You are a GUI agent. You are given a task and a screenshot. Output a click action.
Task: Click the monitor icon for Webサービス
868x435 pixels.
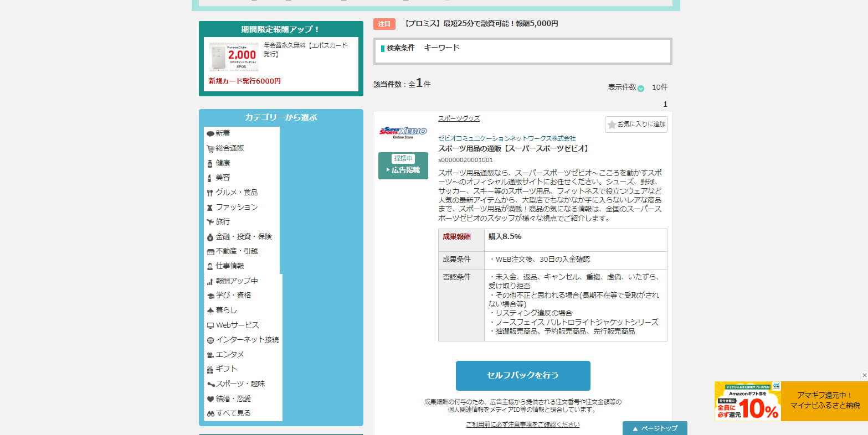[x=210, y=325]
